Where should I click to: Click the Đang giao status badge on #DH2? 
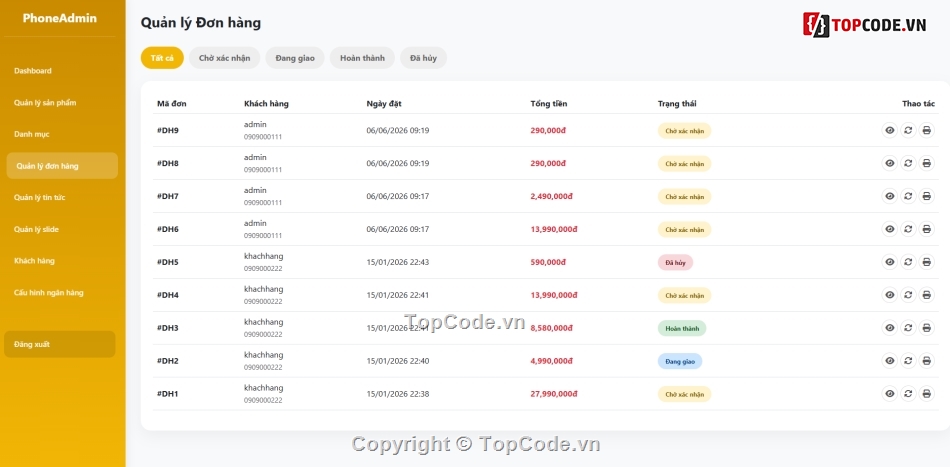[x=680, y=361]
